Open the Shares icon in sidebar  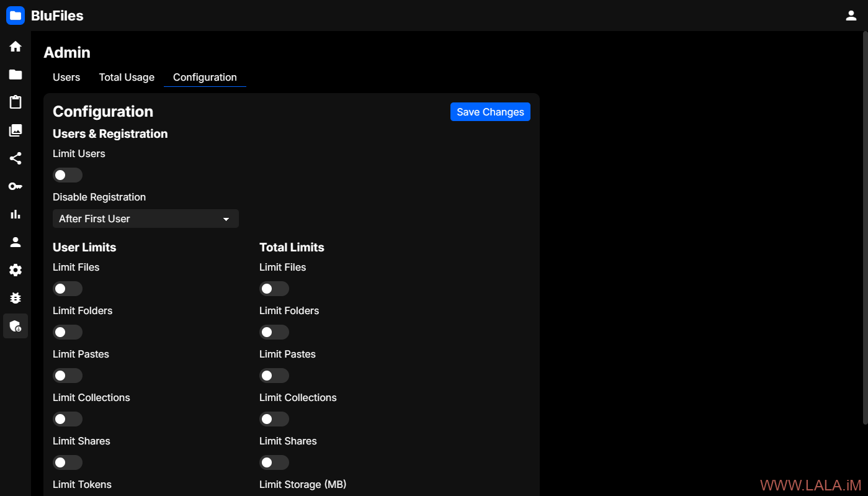pos(16,158)
